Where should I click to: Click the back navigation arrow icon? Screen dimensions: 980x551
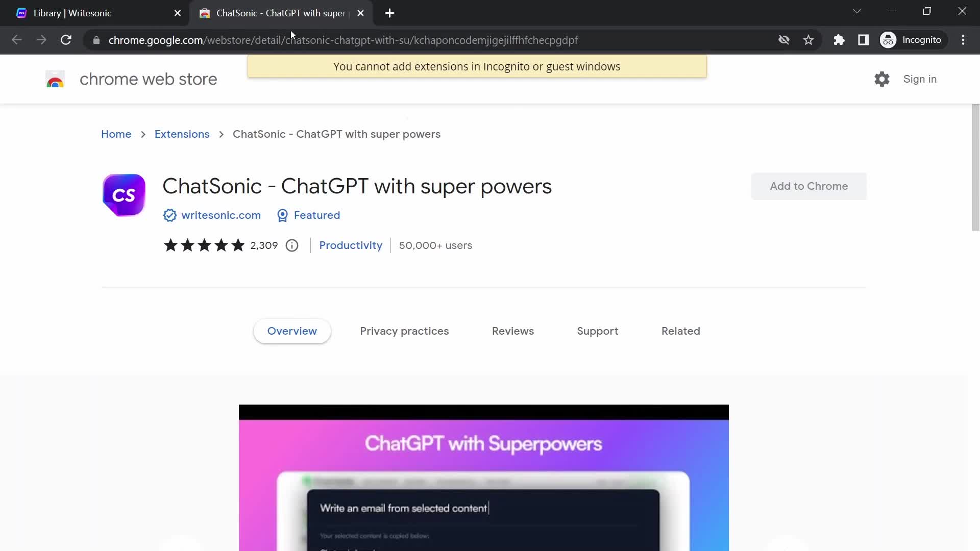[x=16, y=40]
